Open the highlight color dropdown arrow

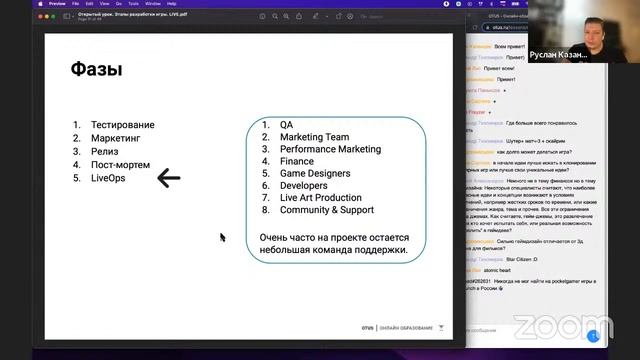point(327,17)
